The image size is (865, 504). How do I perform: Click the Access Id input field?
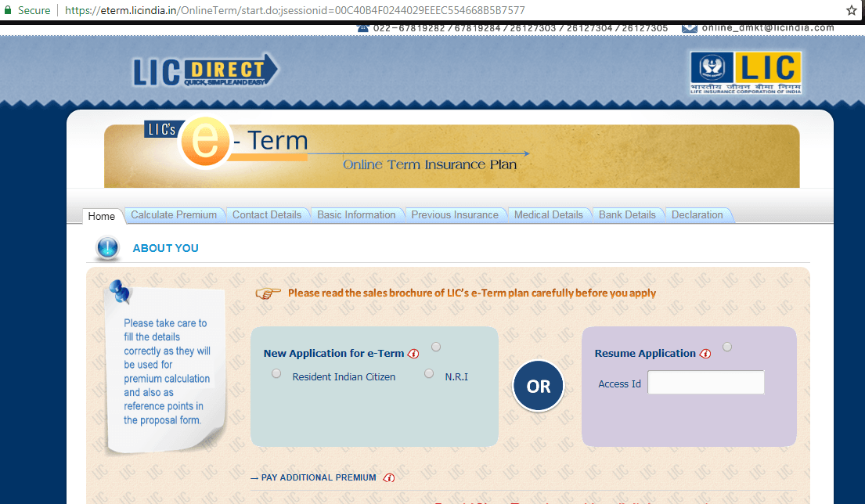[705, 383]
